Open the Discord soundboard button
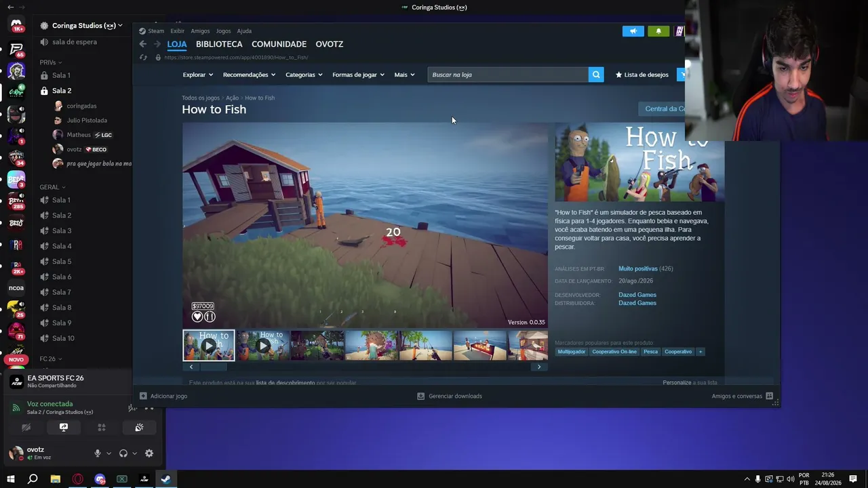Viewport: 868px width, 488px height. (139, 428)
